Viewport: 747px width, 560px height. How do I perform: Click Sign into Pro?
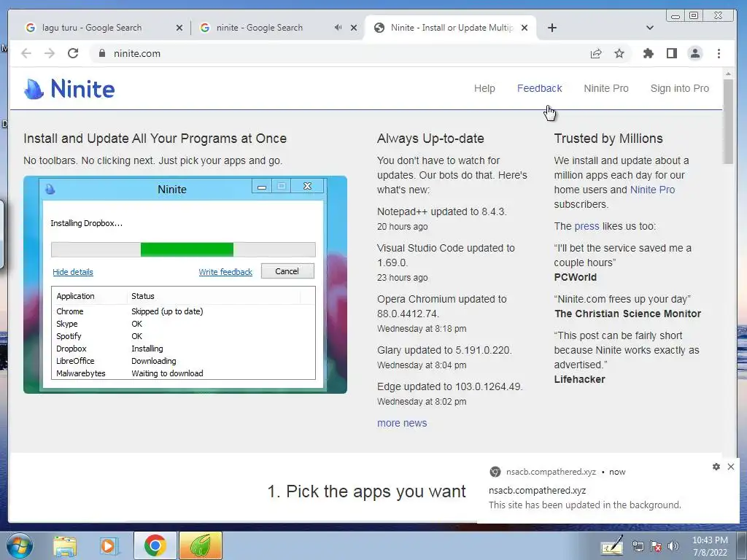[x=679, y=88]
